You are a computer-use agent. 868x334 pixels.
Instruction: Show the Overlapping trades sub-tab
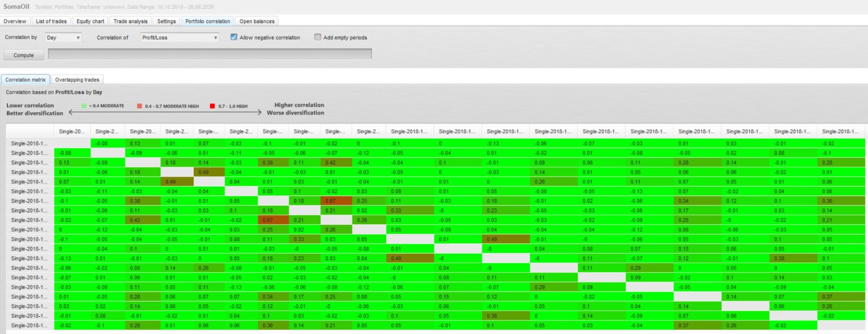tap(77, 80)
